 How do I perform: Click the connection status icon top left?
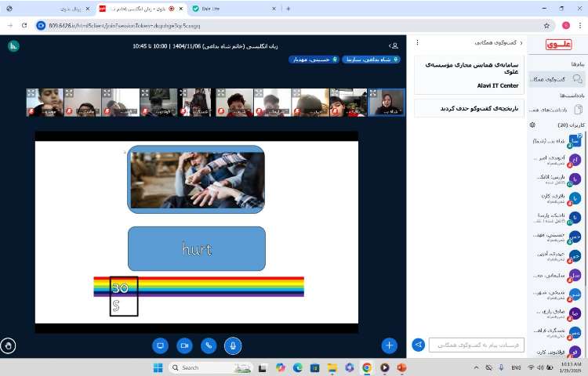click(13, 46)
